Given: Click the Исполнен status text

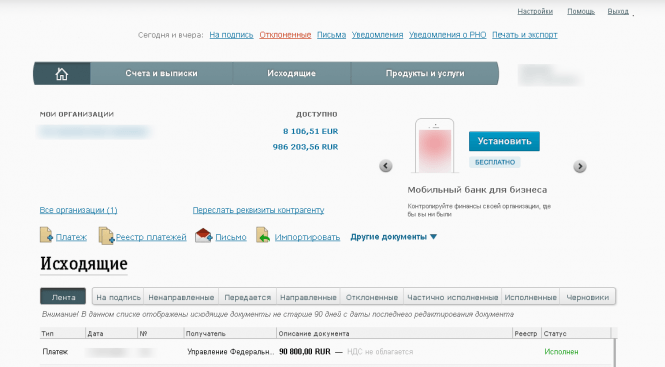Looking at the screenshot, I should pos(561,352).
